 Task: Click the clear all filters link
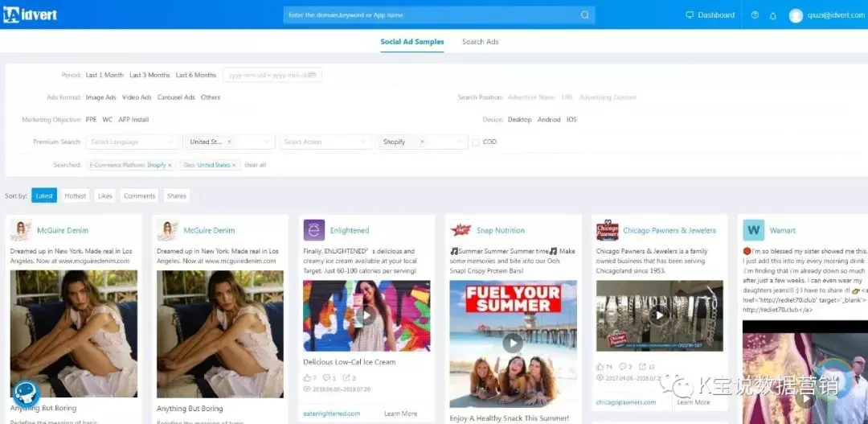pyautogui.click(x=256, y=165)
